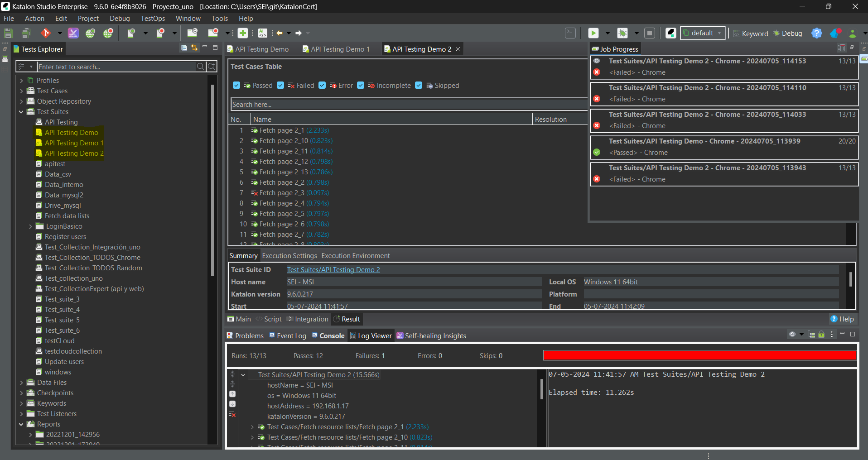Viewport: 868px width, 460px height.
Task: Switch to the Execution Settings tab
Action: pyautogui.click(x=289, y=256)
